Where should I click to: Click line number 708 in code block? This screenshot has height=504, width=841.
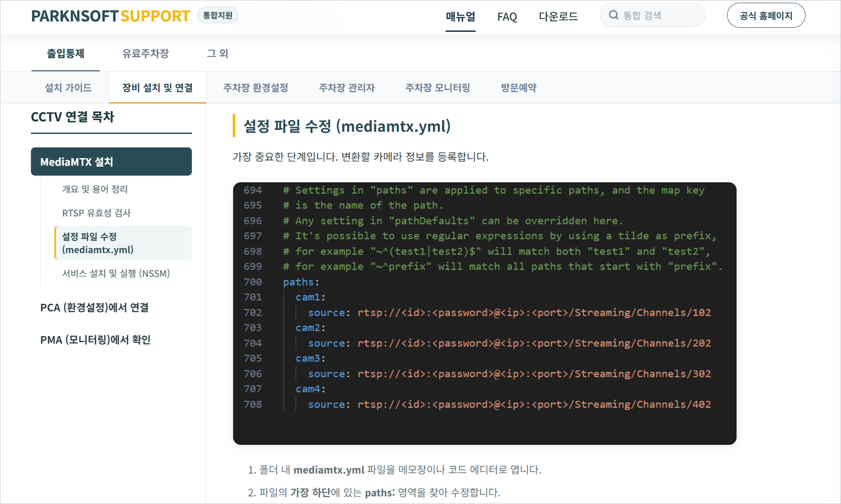[x=253, y=405]
